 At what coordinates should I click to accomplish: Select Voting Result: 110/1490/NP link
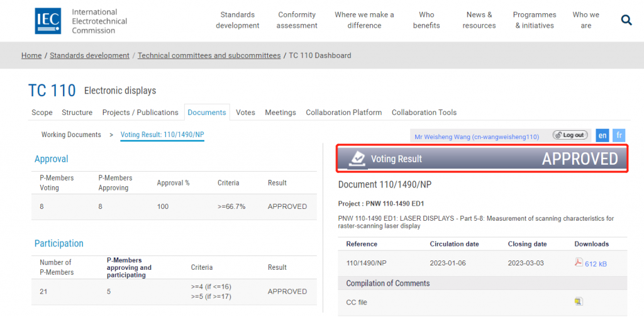tap(162, 135)
